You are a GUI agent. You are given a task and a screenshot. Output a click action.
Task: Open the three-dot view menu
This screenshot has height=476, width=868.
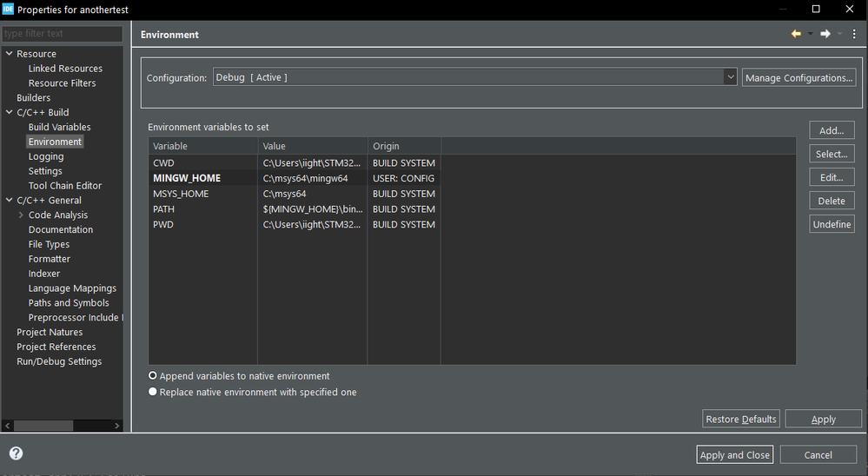(854, 34)
